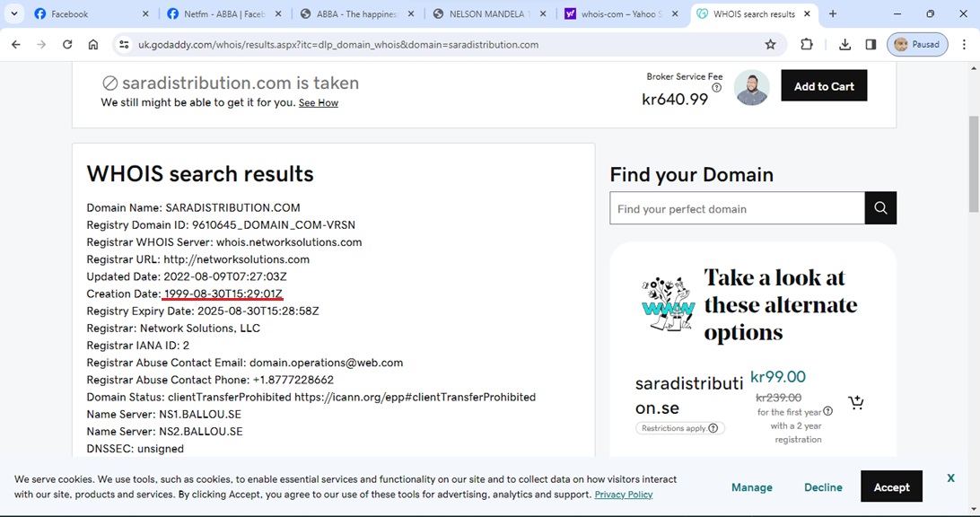Go forward in browser history
Screen dimensions: 980x517
coord(41,44)
